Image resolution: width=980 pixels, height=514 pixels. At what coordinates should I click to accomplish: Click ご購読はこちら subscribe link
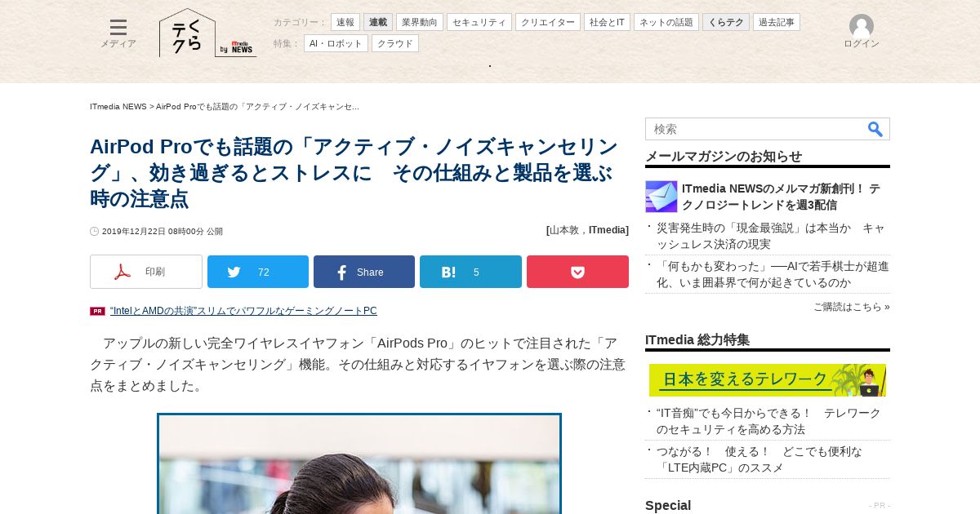click(x=851, y=307)
